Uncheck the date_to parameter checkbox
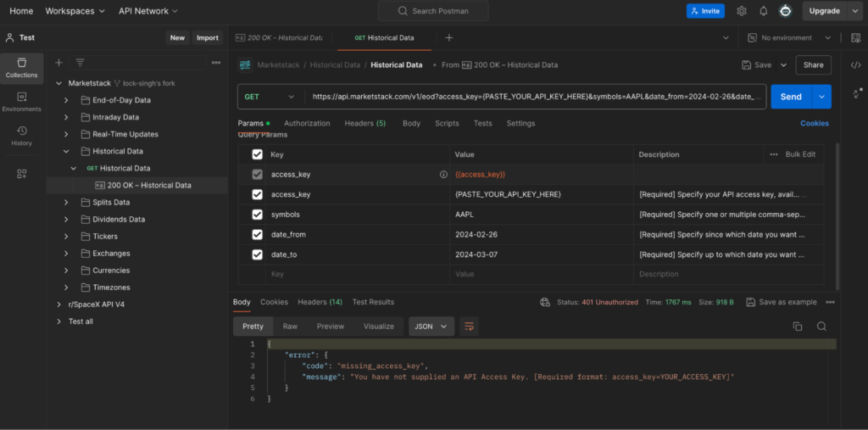The height and width of the screenshot is (430, 868). pyautogui.click(x=257, y=255)
